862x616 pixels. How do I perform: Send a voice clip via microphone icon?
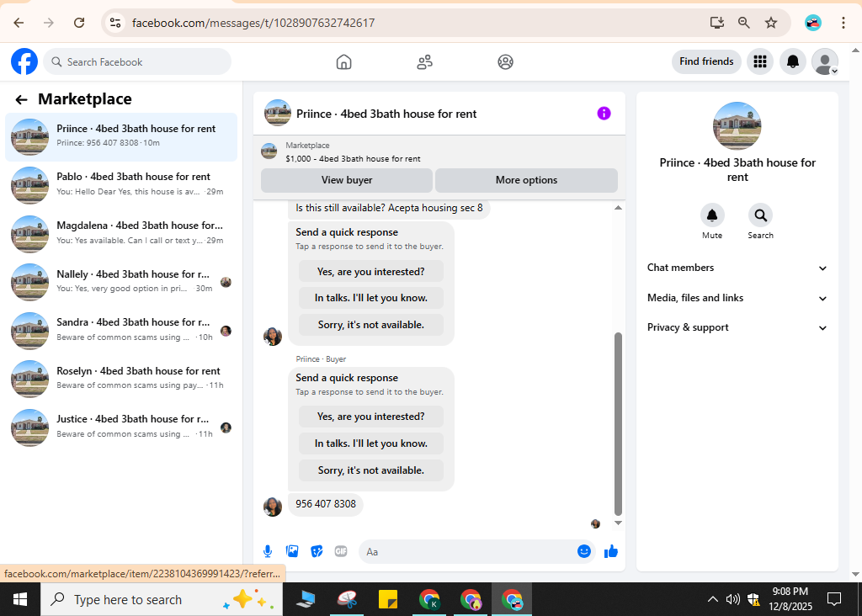pyautogui.click(x=268, y=551)
